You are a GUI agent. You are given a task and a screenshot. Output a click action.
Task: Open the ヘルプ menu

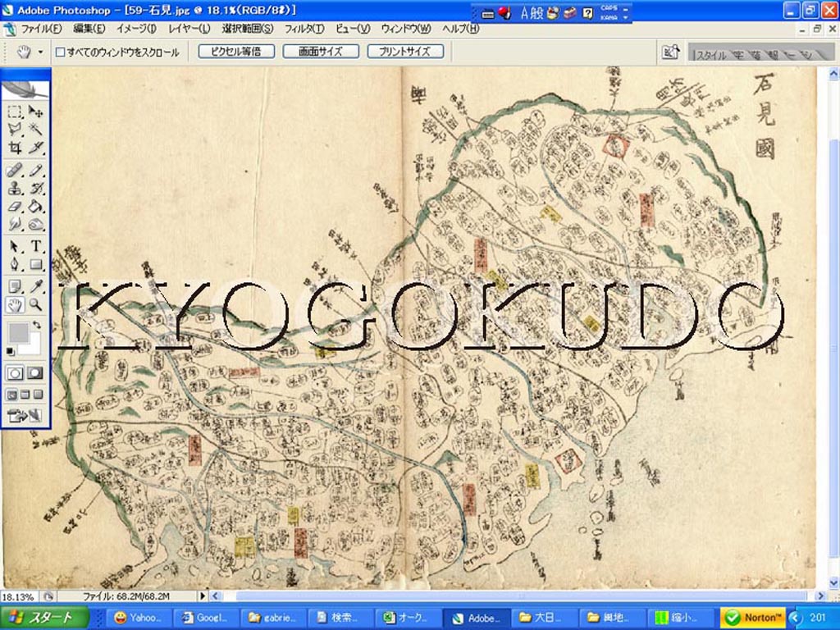[x=460, y=29]
